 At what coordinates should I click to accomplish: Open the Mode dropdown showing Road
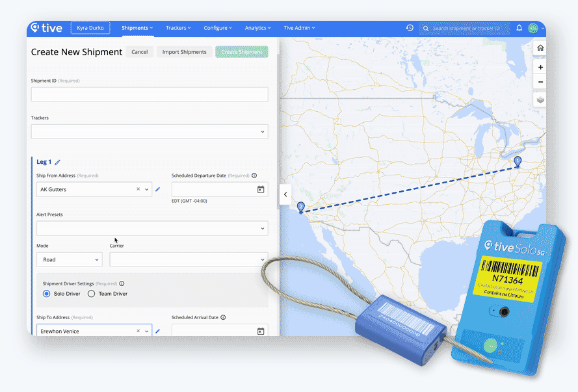tap(70, 260)
